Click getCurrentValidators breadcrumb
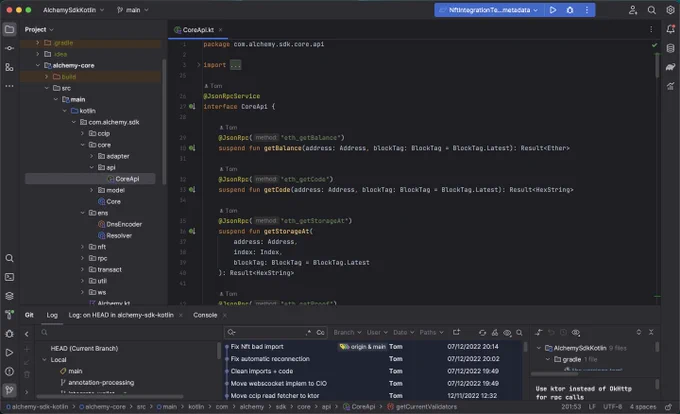 tap(422, 407)
